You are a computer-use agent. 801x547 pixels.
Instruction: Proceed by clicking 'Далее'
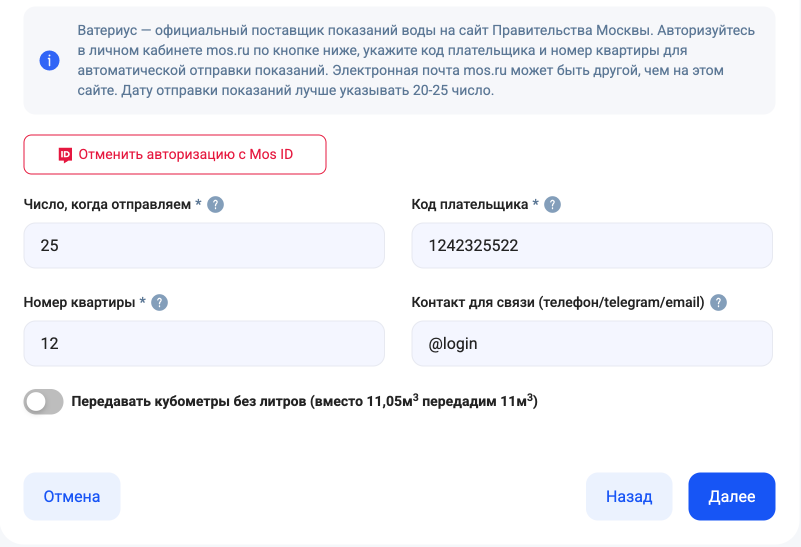(732, 497)
